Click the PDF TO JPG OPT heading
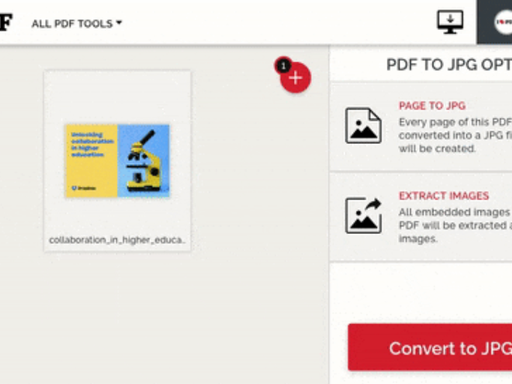 pyautogui.click(x=449, y=65)
